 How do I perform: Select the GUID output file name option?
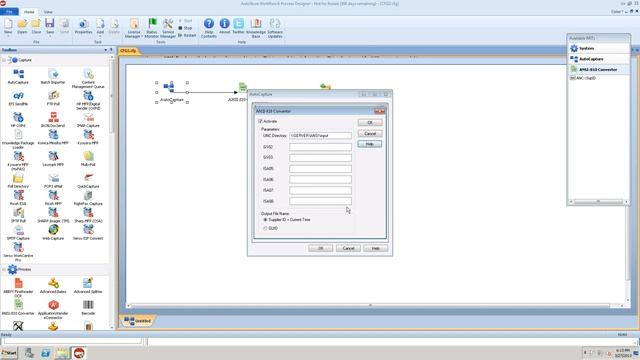(265, 228)
